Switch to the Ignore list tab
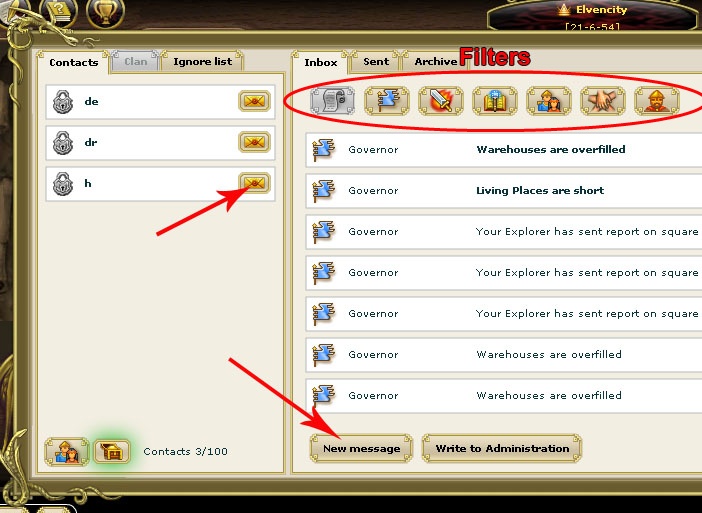The image size is (702, 513). coord(202,61)
